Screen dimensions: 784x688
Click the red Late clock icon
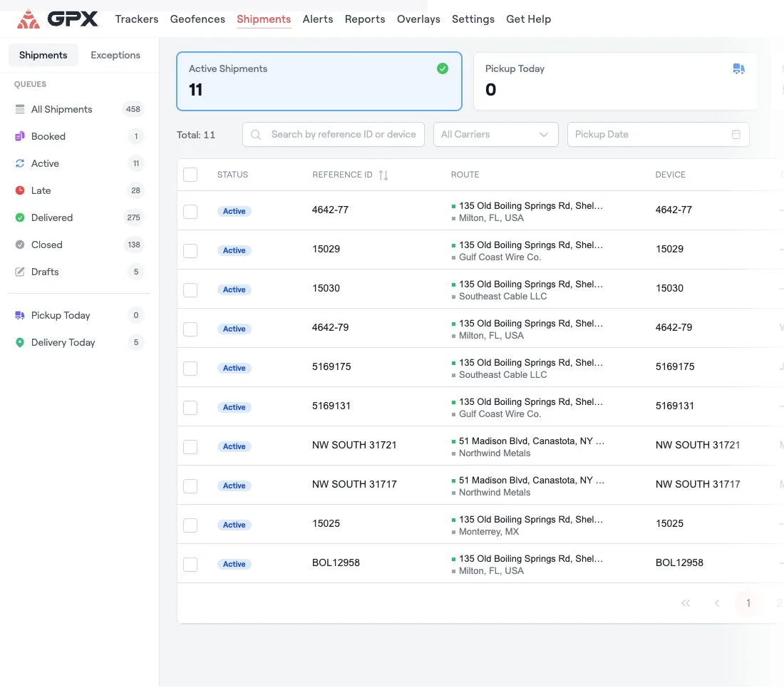point(20,190)
